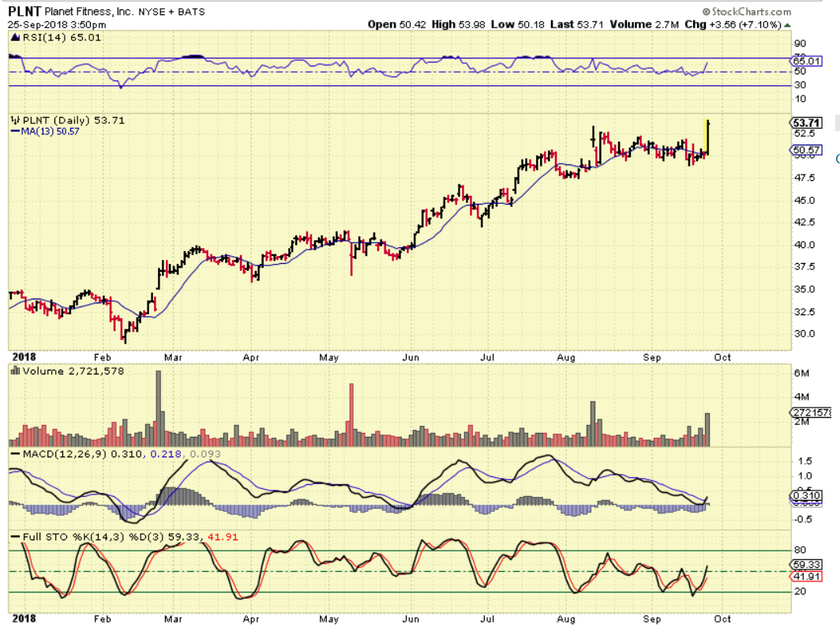Click the Low 50.18 value in header

click(518, 24)
